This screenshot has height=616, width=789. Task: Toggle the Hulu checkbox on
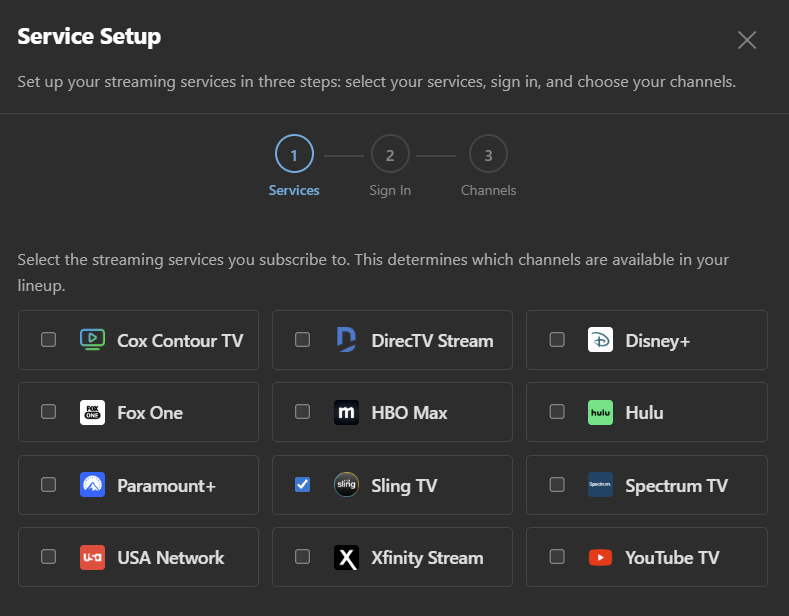coord(557,412)
